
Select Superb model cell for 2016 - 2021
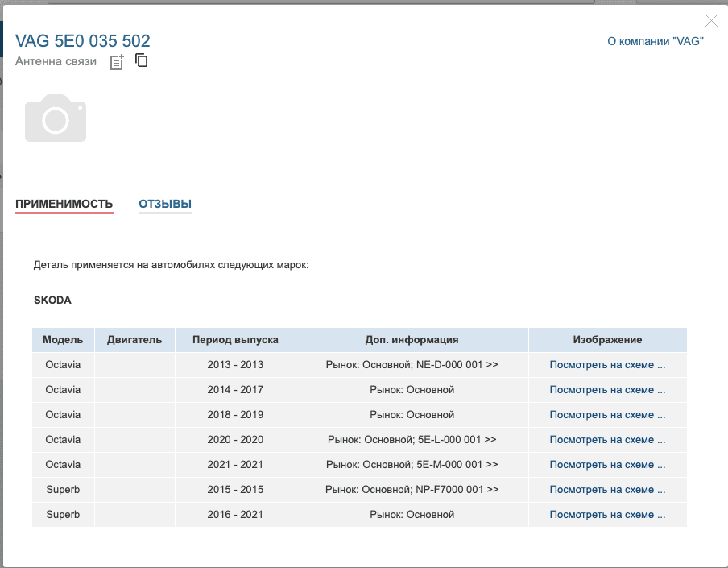point(63,515)
